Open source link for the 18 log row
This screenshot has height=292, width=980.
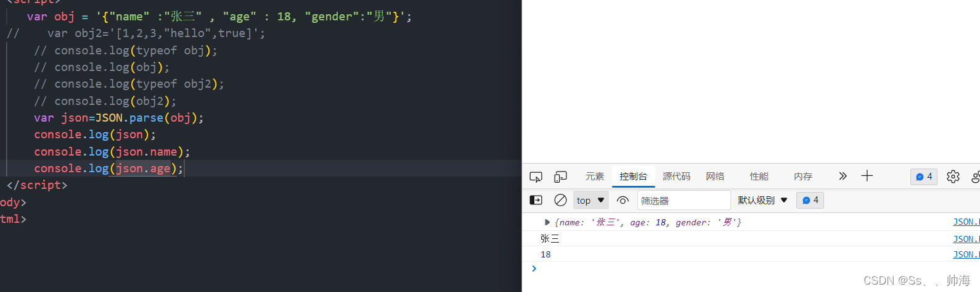(966, 254)
